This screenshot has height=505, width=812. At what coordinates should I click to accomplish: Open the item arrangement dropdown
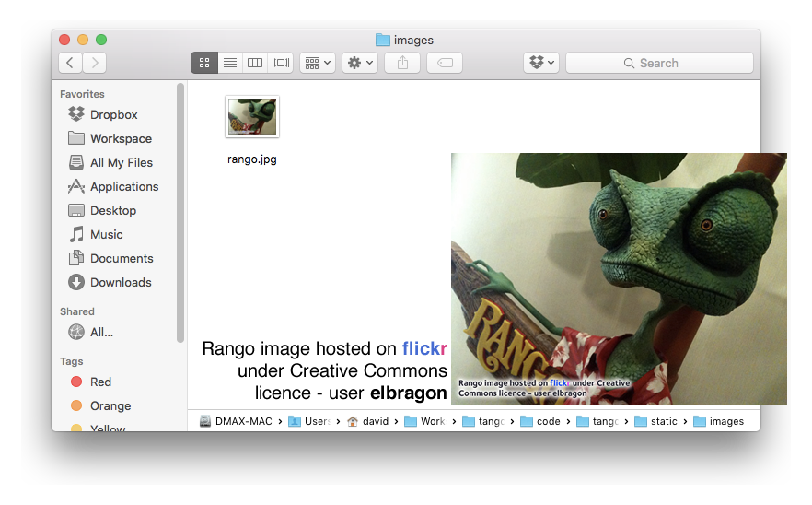pyautogui.click(x=318, y=63)
